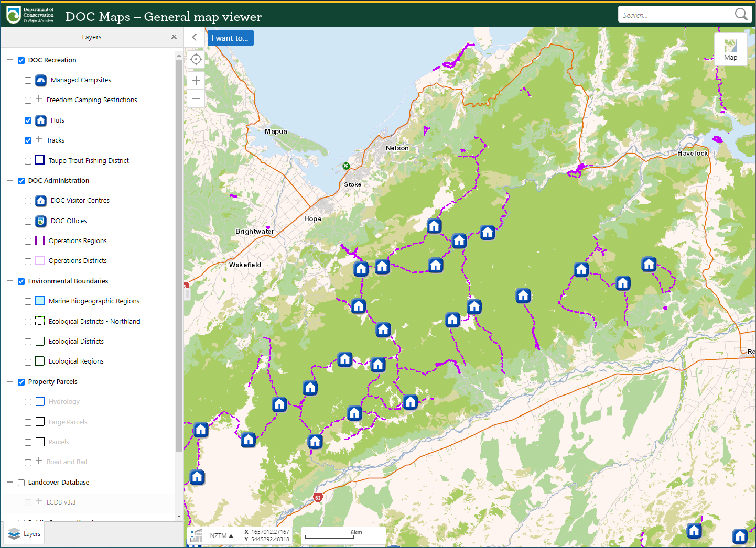Click the green marker near Stoke
This screenshot has width=756, height=548.
(x=346, y=166)
